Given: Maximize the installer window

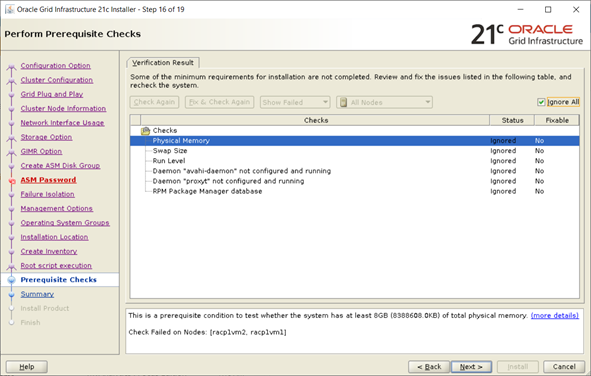Looking at the screenshot, I should click(x=548, y=10).
